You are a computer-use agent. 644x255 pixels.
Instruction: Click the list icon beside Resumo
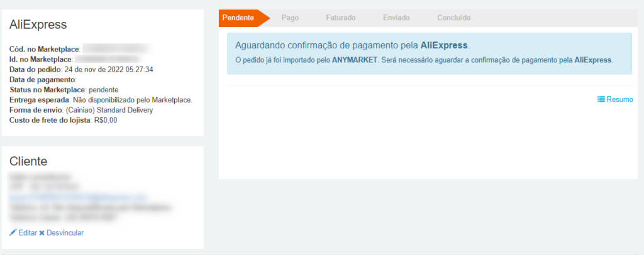(x=601, y=99)
